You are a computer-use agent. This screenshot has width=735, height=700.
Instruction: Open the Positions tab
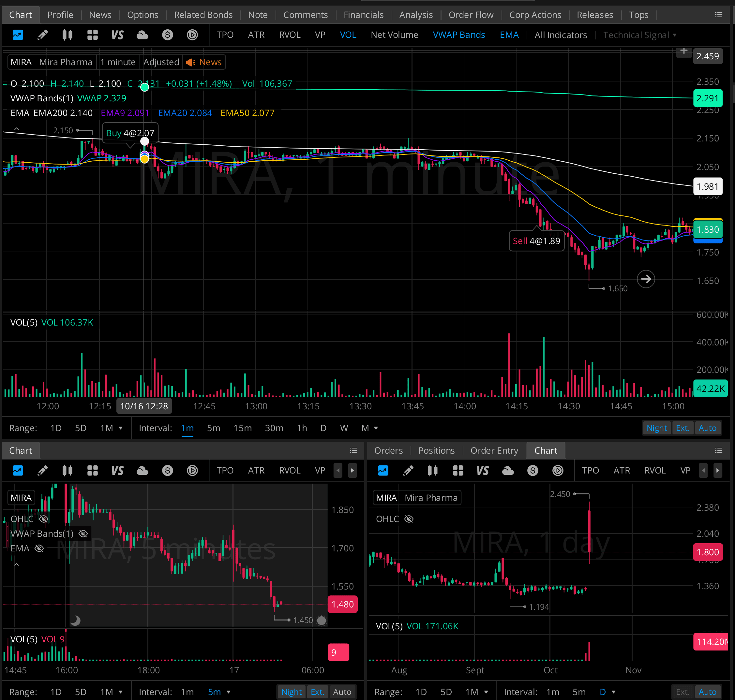click(x=436, y=450)
